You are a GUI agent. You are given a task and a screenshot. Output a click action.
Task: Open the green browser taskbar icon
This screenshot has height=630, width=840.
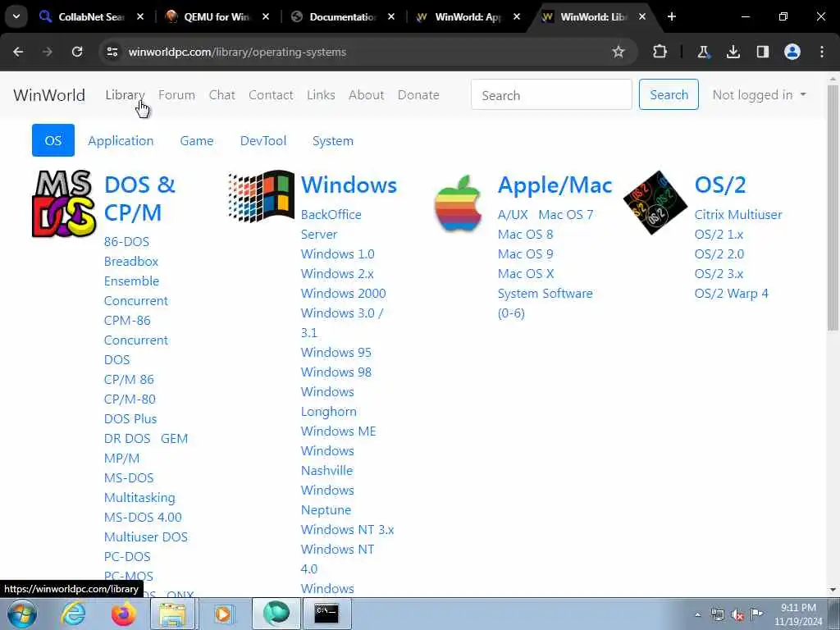[x=276, y=614]
